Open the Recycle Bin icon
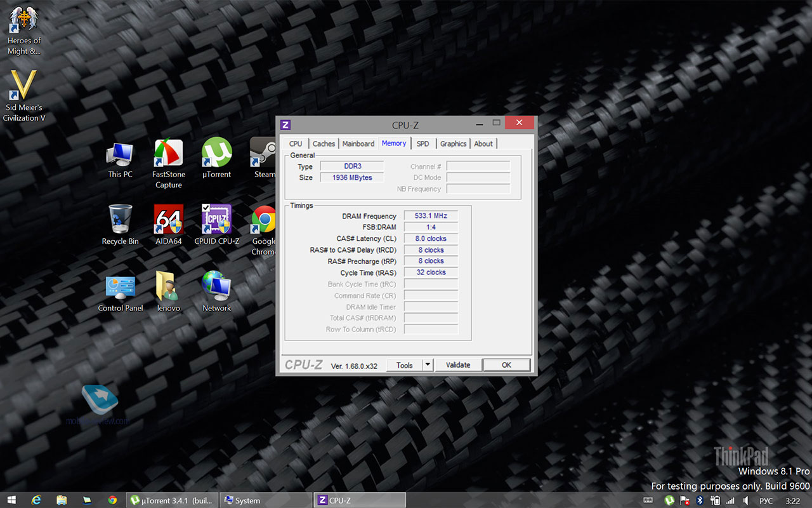The image size is (812, 508). coord(120,225)
